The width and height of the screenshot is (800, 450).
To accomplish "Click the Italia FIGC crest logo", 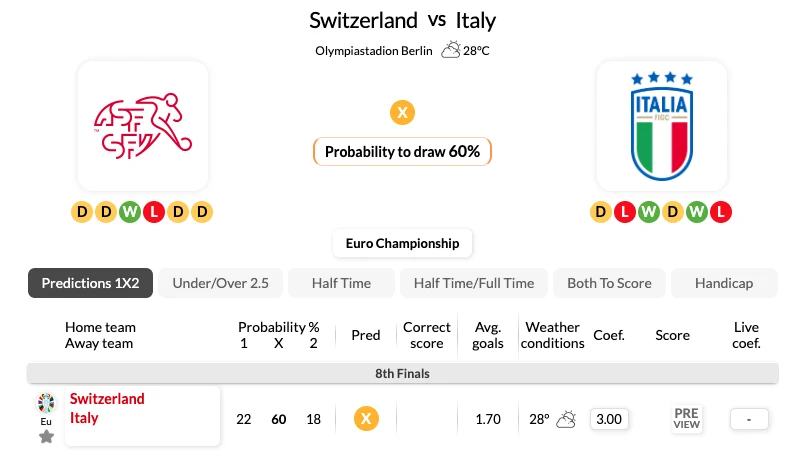I will [662, 126].
